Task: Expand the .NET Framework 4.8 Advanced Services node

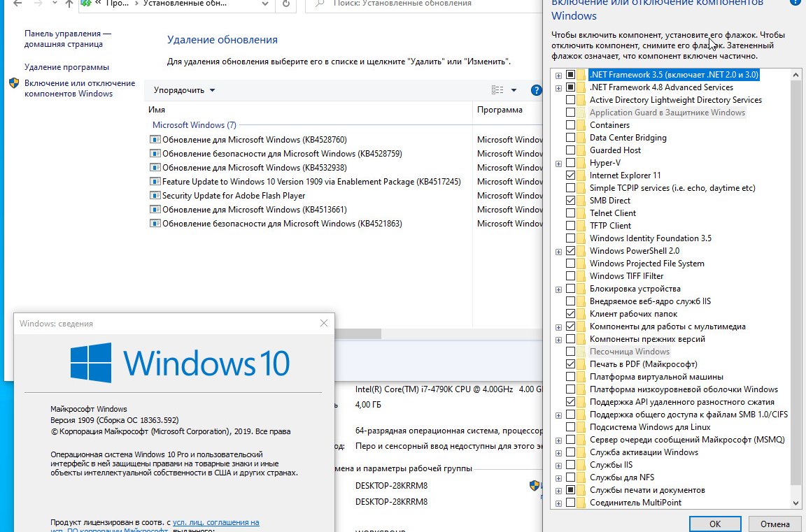Action: 559,88
